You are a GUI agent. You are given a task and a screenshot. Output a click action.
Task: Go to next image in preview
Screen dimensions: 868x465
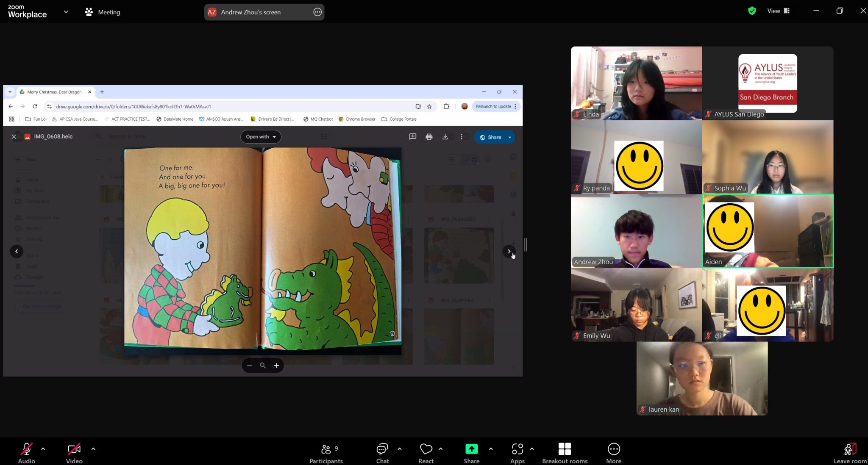pyautogui.click(x=509, y=251)
